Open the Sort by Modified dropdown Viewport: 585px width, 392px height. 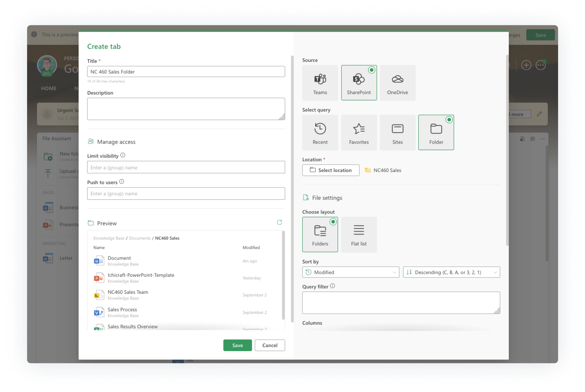click(x=350, y=272)
